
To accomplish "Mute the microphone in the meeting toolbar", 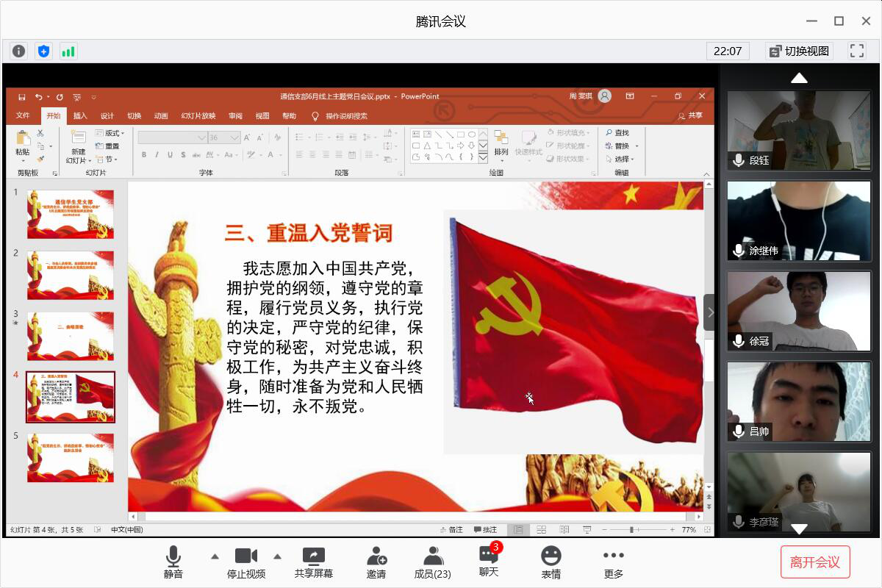I will 173,562.
